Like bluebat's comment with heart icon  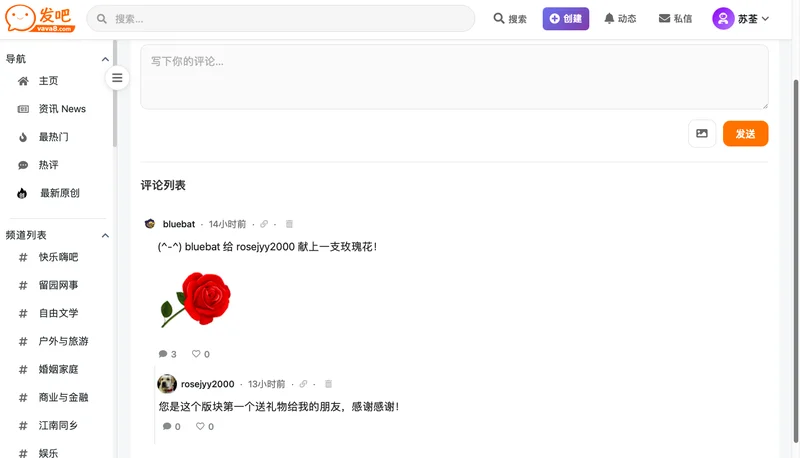click(197, 354)
